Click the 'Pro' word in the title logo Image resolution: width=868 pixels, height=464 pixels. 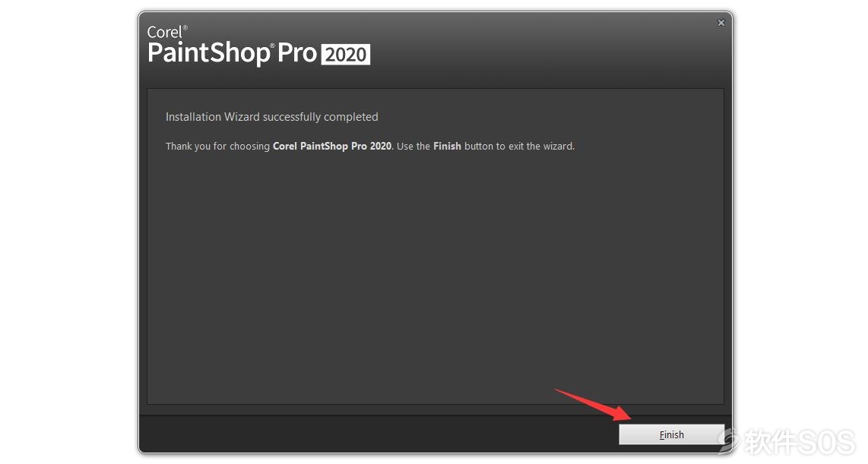click(x=296, y=53)
